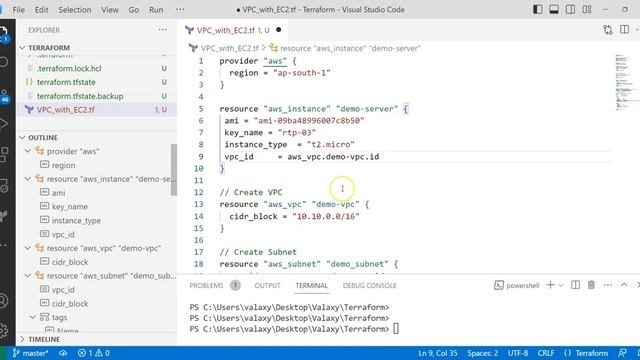Split the terminal
Image resolution: width=640 pixels, height=360 pixels.
(x=576, y=285)
